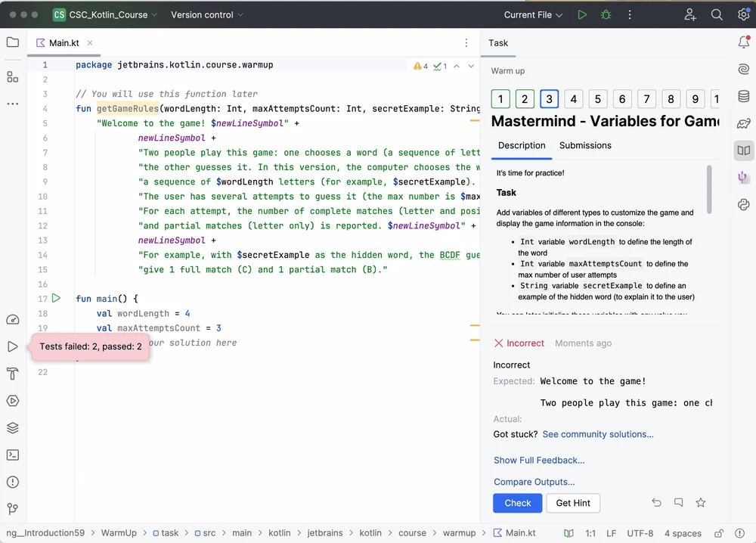Run main function from gutter arrow
Image resolution: width=756 pixels, height=543 pixels.
(x=57, y=298)
